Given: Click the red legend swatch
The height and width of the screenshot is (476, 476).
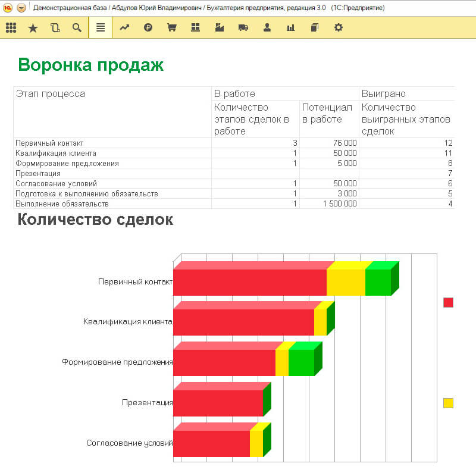Looking at the screenshot, I should click(448, 302).
